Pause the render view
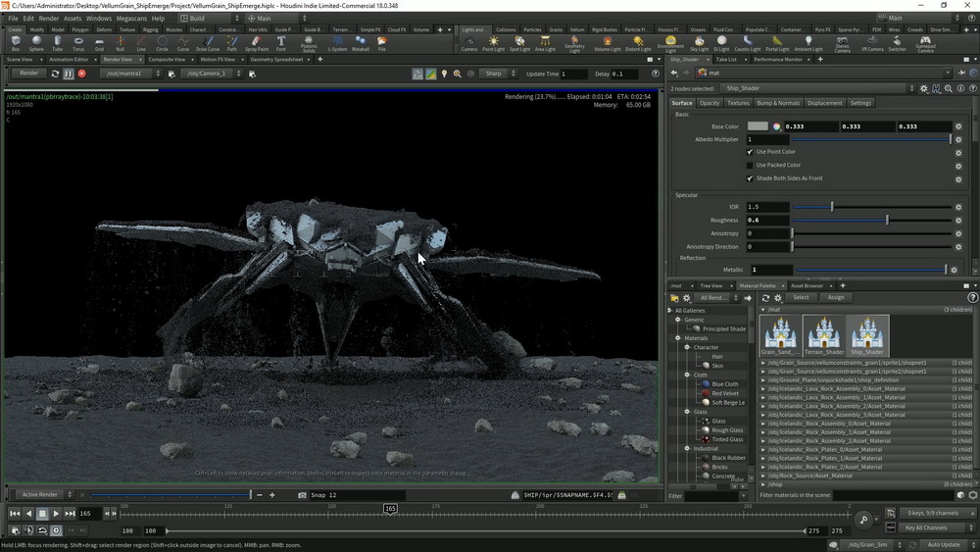980x552 pixels. click(69, 74)
